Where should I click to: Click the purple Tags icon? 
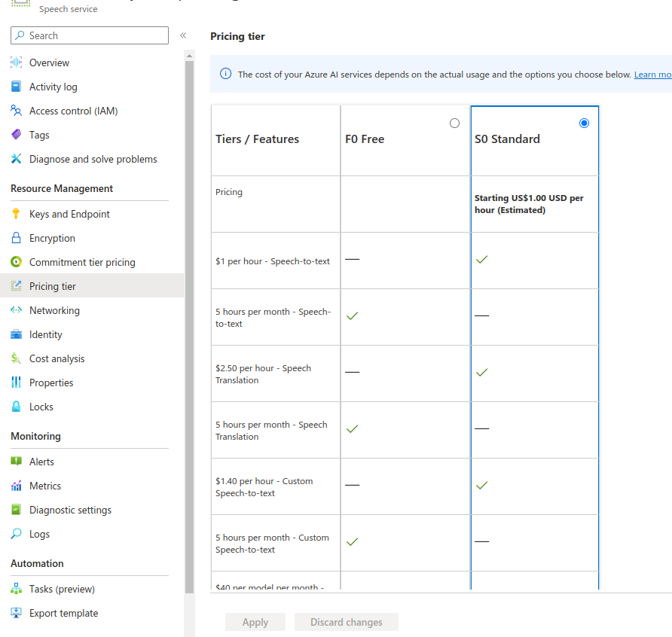pos(16,135)
